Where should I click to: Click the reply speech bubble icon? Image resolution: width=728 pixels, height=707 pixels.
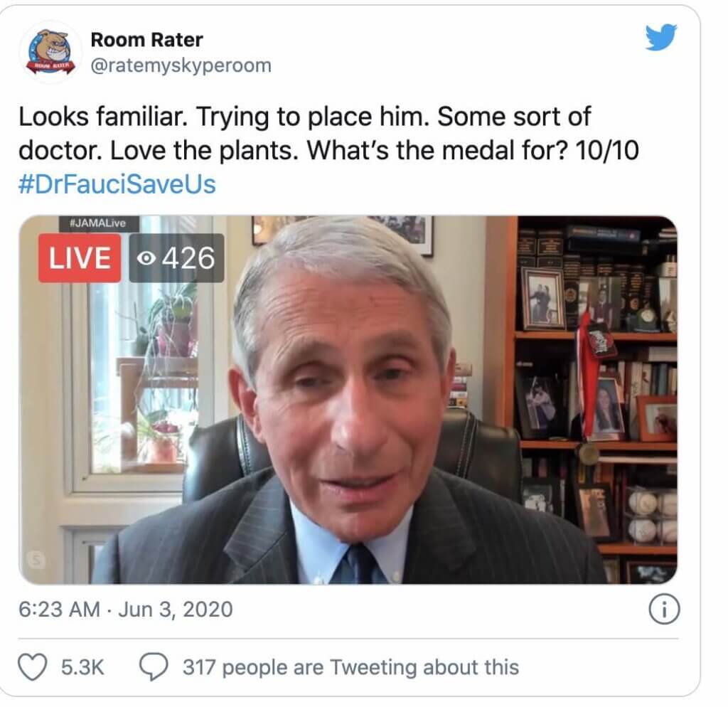coord(154,667)
